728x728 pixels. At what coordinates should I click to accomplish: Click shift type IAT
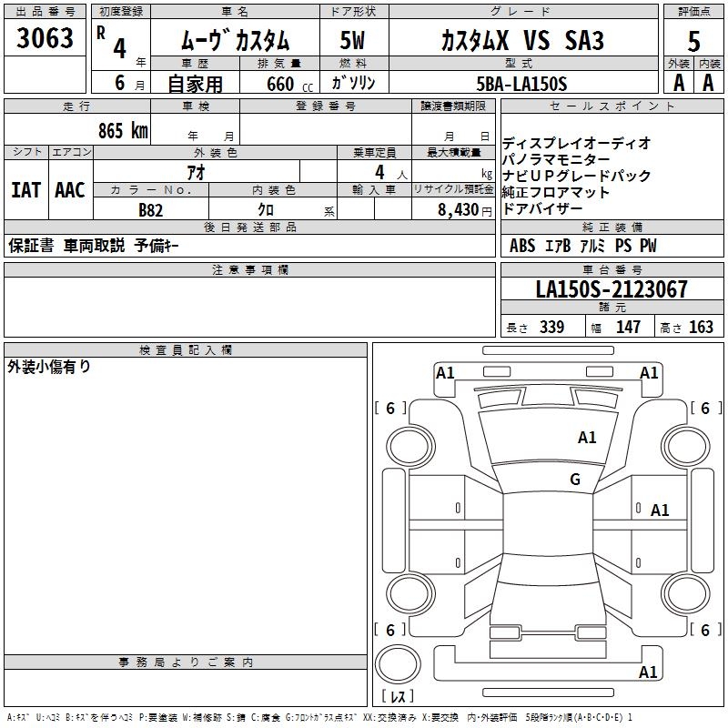26,190
